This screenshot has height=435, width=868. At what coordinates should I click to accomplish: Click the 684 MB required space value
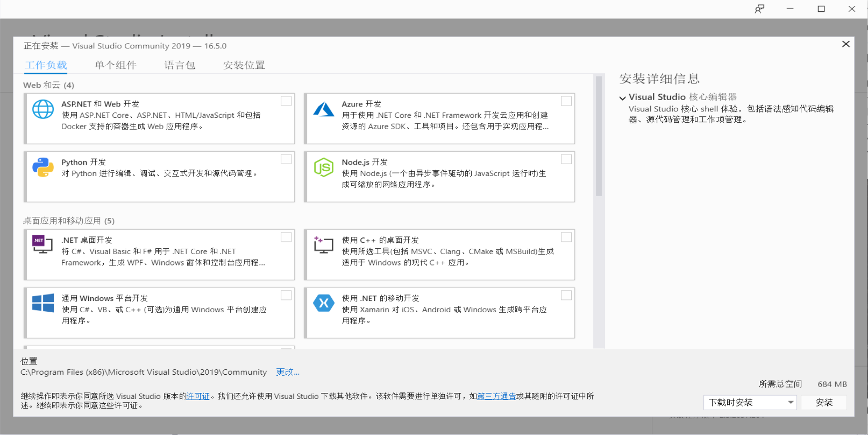point(832,384)
